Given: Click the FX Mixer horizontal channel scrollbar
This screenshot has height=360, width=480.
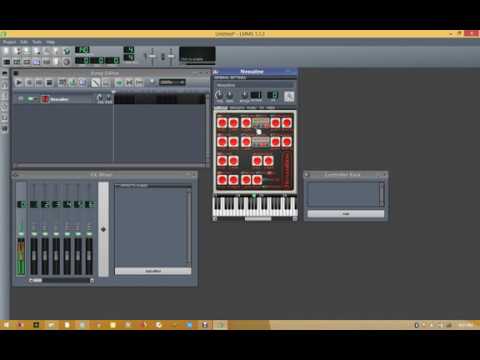Looking at the screenshot, I should (x=62, y=281).
